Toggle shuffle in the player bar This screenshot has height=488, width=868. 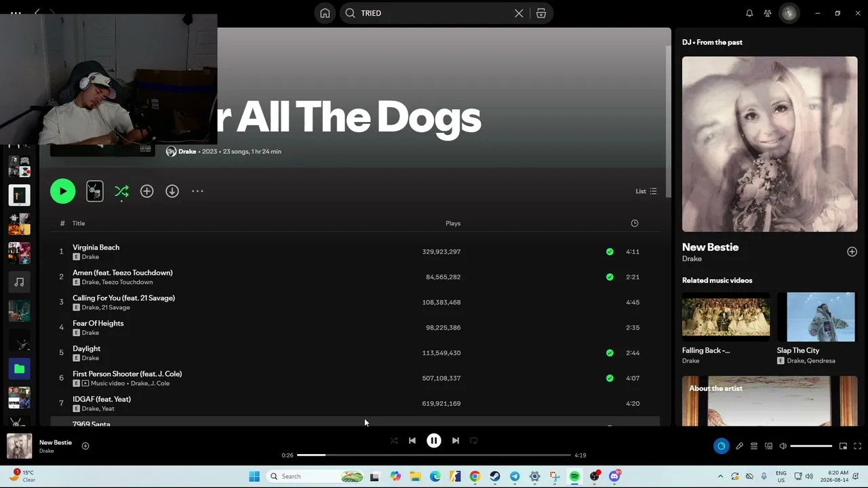click(x=394, y=441)
